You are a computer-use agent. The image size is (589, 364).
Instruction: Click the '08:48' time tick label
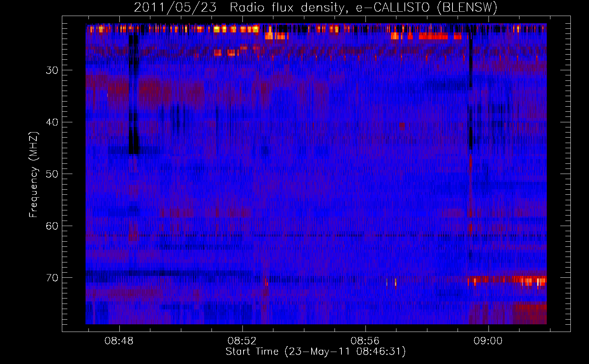coord(119,341)
